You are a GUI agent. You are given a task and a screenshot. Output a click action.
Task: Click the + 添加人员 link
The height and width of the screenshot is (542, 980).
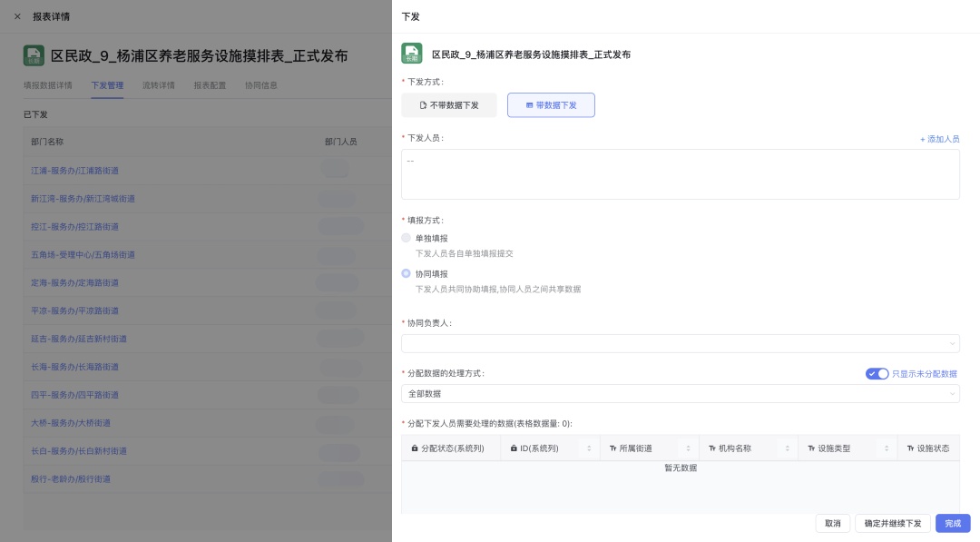click(939, 139)
